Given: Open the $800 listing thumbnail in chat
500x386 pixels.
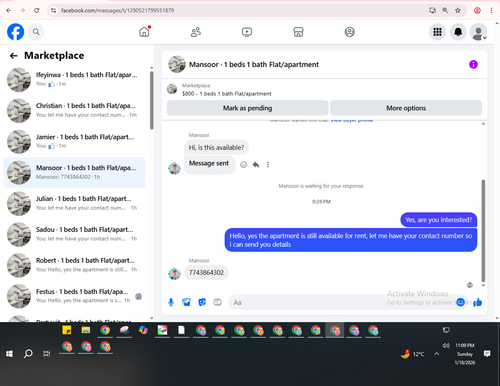Looking at the screenshot, I should pyautogui.click(x=172, y=89).
